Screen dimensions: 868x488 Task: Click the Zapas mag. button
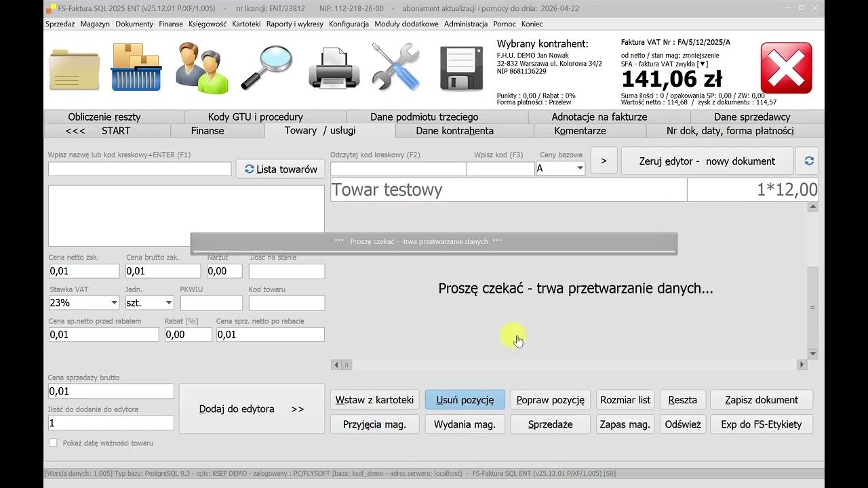tap(625, 424)
